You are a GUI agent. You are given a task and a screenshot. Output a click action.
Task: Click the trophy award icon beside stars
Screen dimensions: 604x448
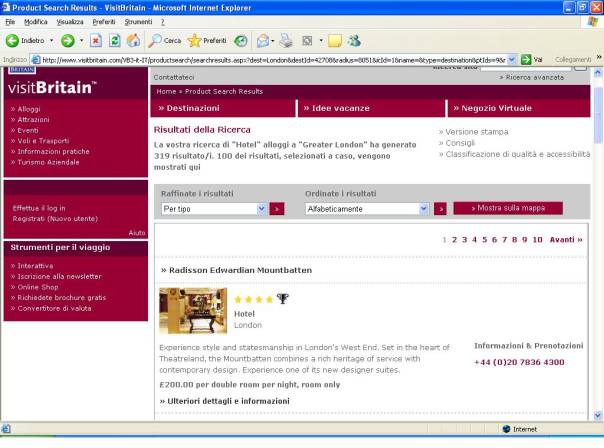tap(283, 299)
